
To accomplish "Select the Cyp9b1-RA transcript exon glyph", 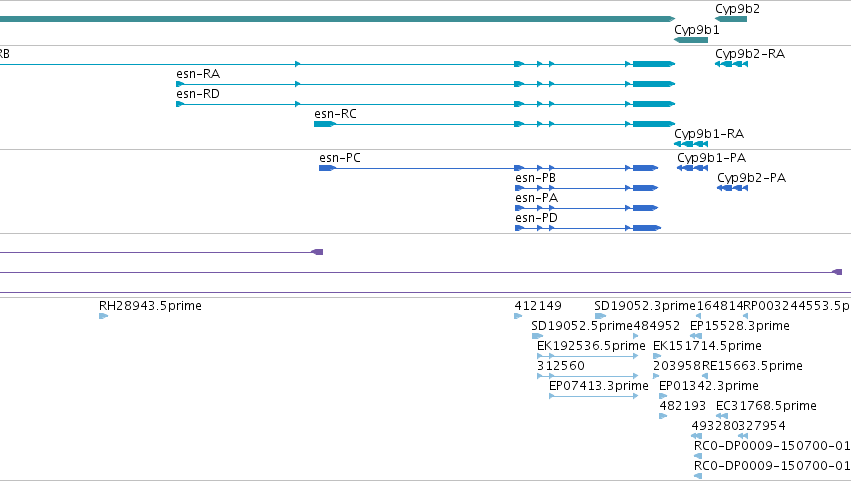I will click(x=691, y=144).
